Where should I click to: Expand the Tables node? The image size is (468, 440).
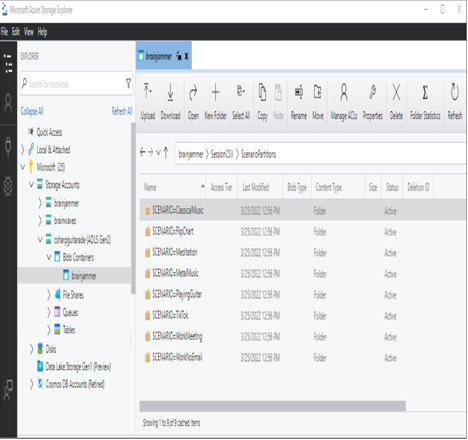[x=49, y=330]
